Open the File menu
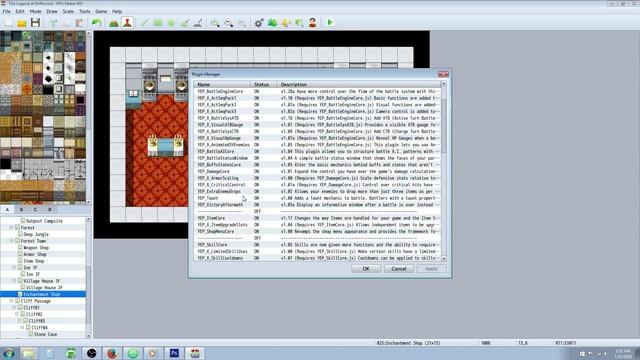 click(7, 11)
